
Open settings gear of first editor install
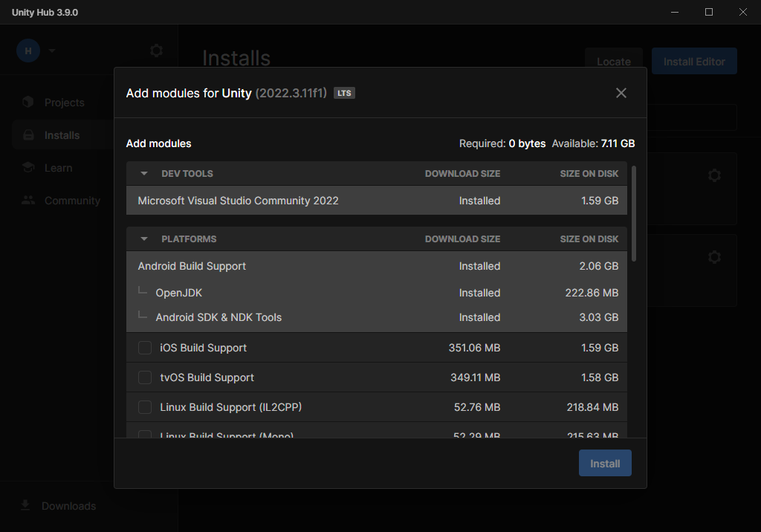(714, 175)
